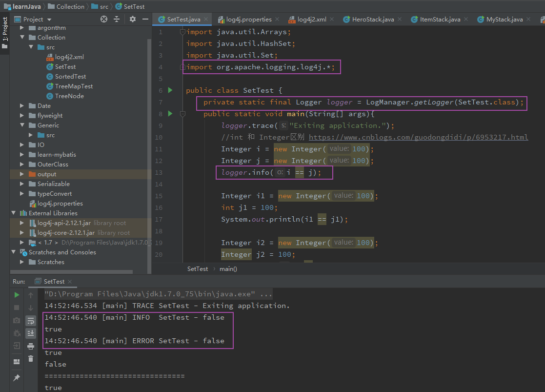This screenshot has width=545, height=392.
Task: Click the print icon in Run panel
Action: tap(31, 346)
